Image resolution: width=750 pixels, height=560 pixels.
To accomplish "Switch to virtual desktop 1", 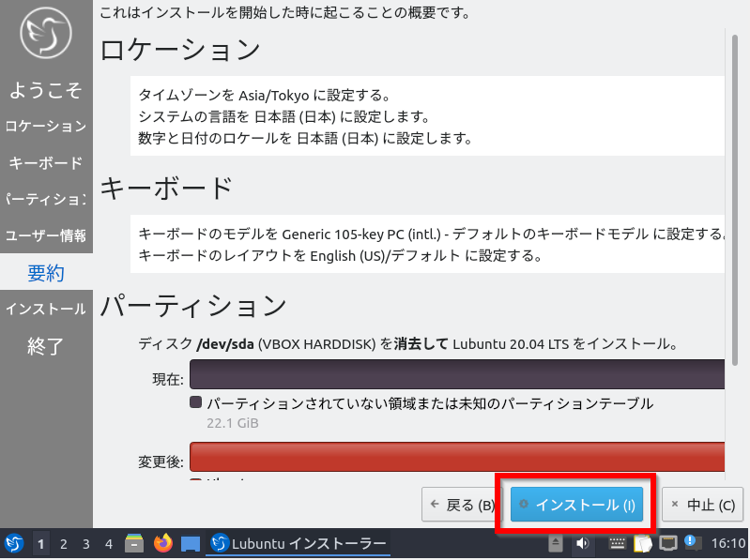I will [40, 544].
